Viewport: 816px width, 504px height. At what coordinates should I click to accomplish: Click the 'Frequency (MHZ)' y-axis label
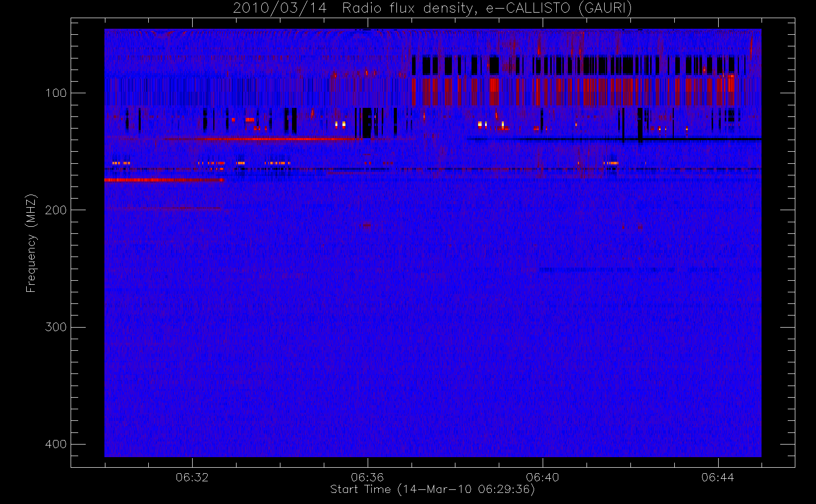[x=31, y=243]
